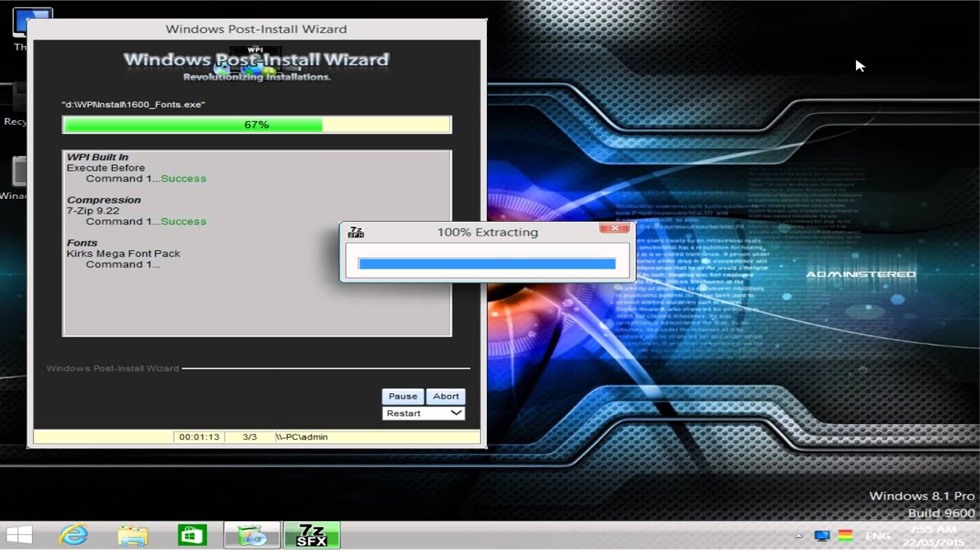Screen dimensions: 980x551
Task: Open the Restart dropdown
Action: [423, 413]
